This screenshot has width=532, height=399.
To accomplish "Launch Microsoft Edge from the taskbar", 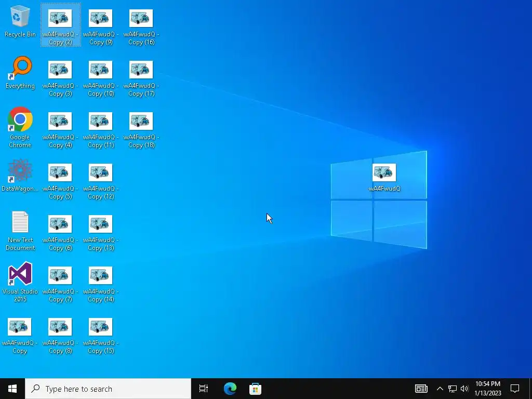I will [230, 389].
